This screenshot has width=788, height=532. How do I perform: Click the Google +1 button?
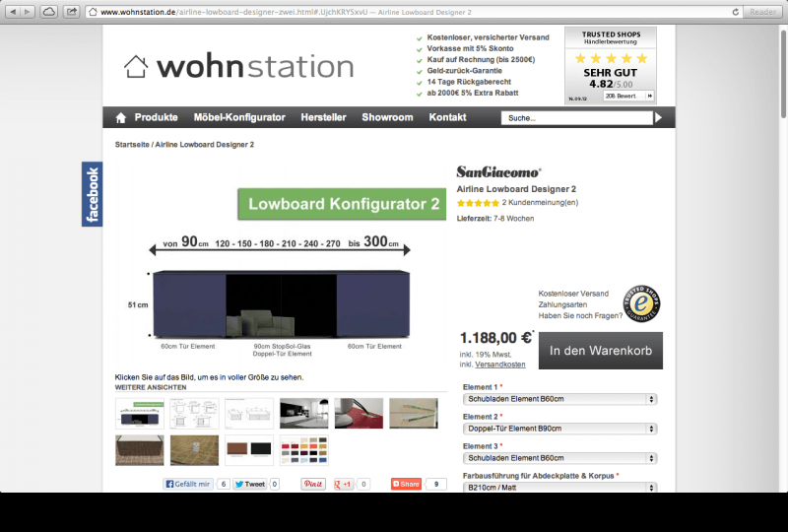(344, 484)
